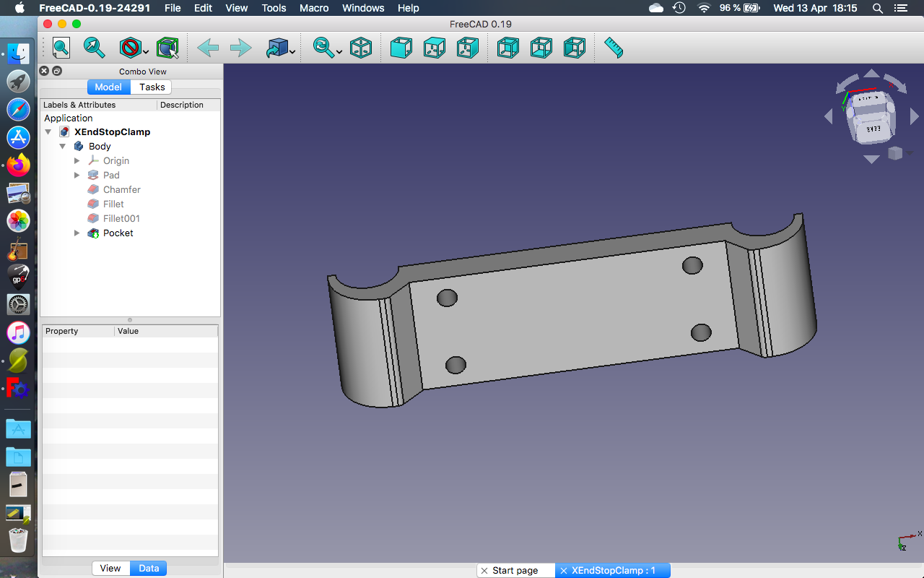924x578 pixels.
Task: Open the Macro menu
Action: (x=314, y=8)
